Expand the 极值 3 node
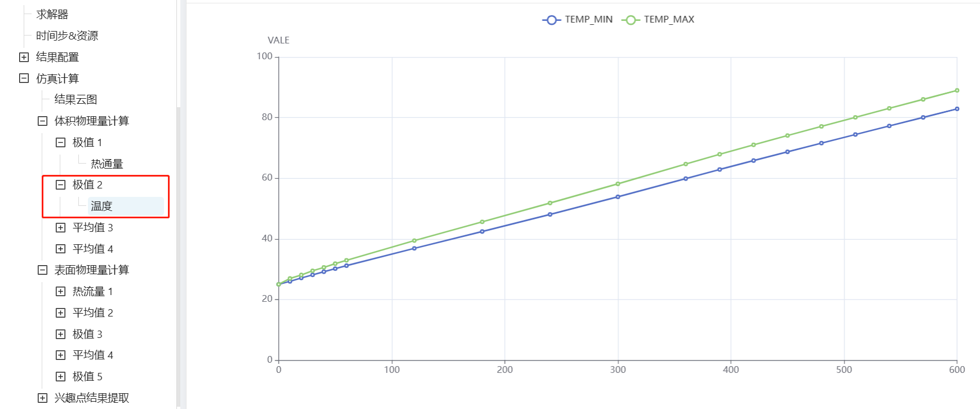 60,334
